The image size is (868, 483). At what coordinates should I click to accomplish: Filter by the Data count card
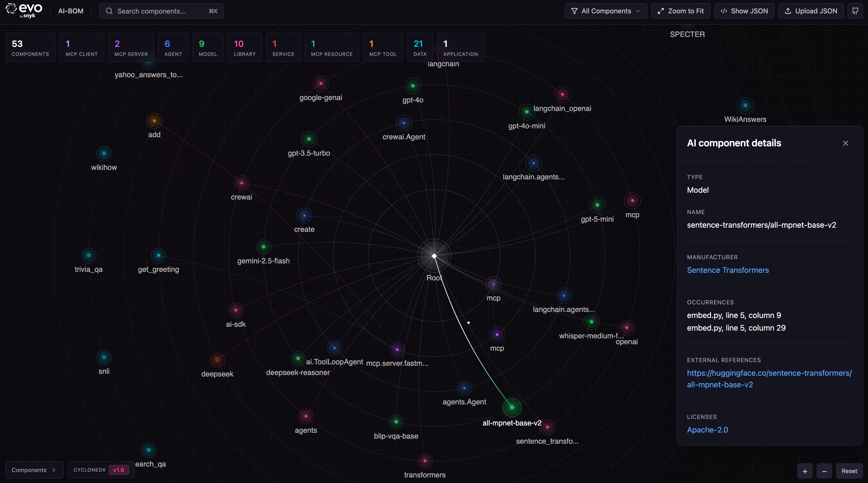click(420, 48)
